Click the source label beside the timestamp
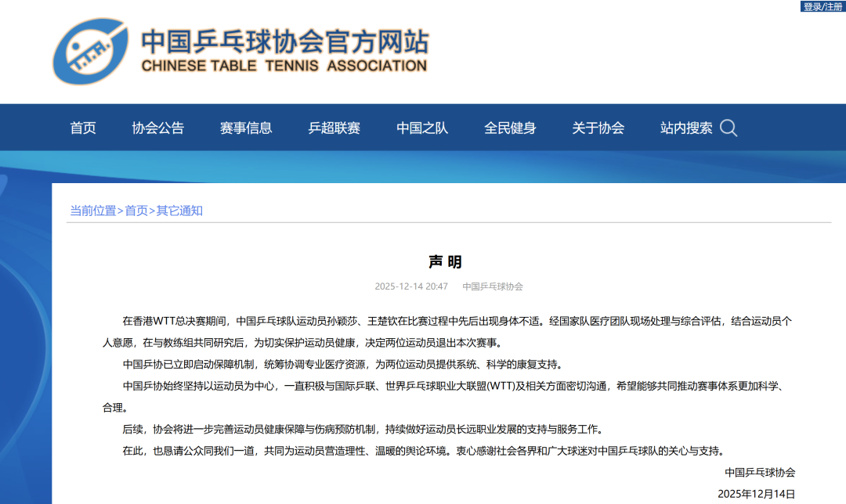The height and width of the screenshot is (504, 846). (x=493, y=286)
